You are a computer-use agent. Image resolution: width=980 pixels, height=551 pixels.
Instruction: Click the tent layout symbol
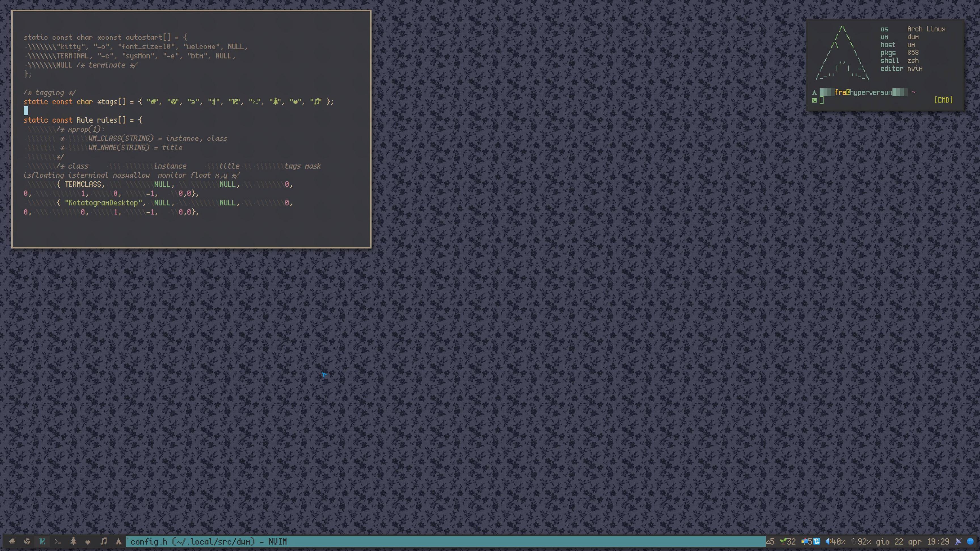tap(118, 541)
